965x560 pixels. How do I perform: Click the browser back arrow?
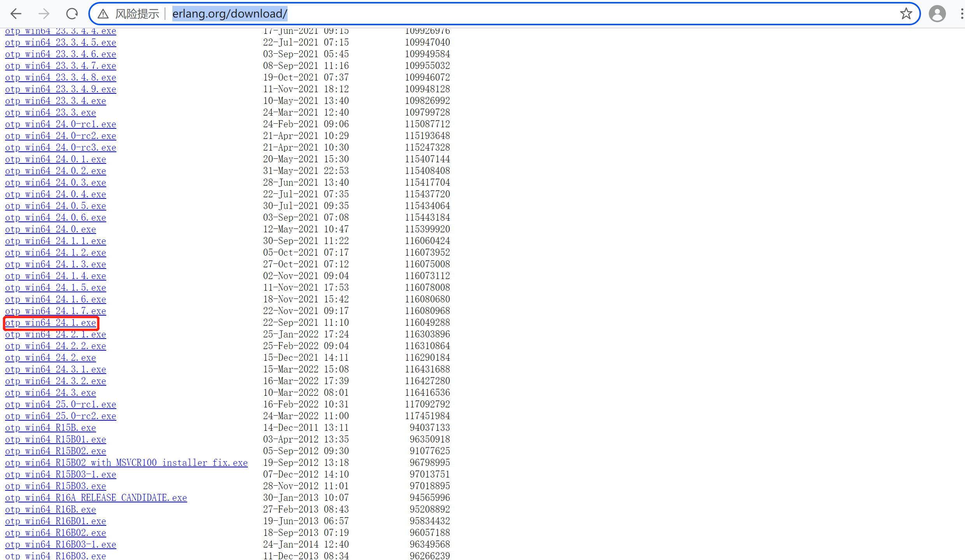[x=16, y=14]
